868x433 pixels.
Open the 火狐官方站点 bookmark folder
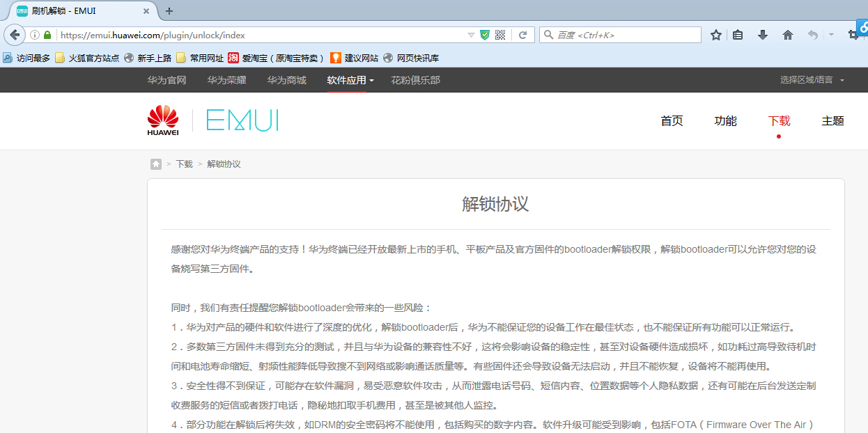(x=87, y=58)
